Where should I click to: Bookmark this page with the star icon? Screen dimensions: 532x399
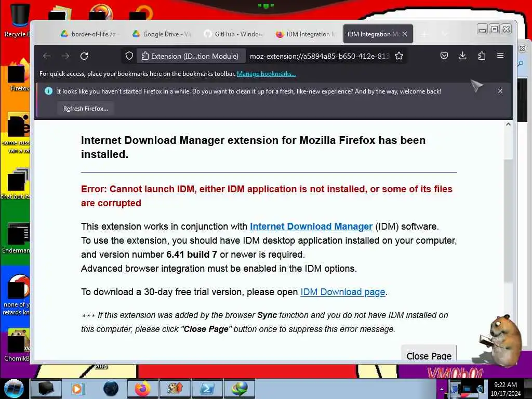[x=399, y=56]
